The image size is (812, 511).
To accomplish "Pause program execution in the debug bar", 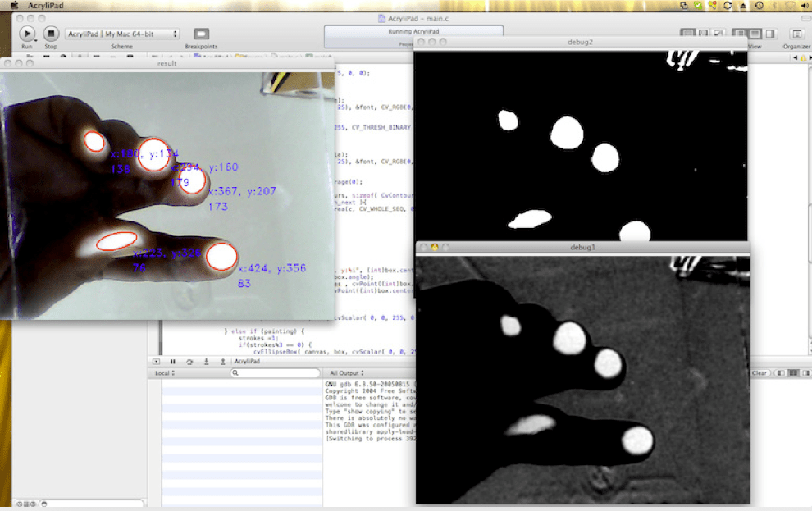I will click(173, 361).
